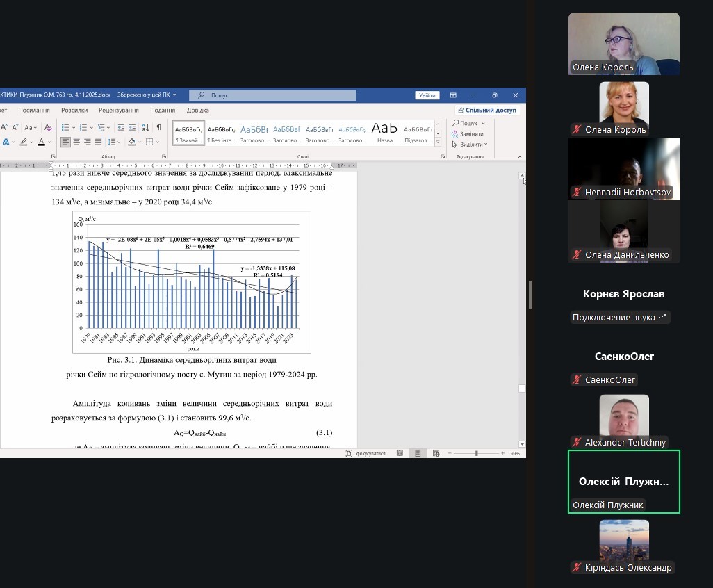This screenshot has width=713, height=588.
Task: Click the Спільний доступ share button
Action: coord(486,110)
